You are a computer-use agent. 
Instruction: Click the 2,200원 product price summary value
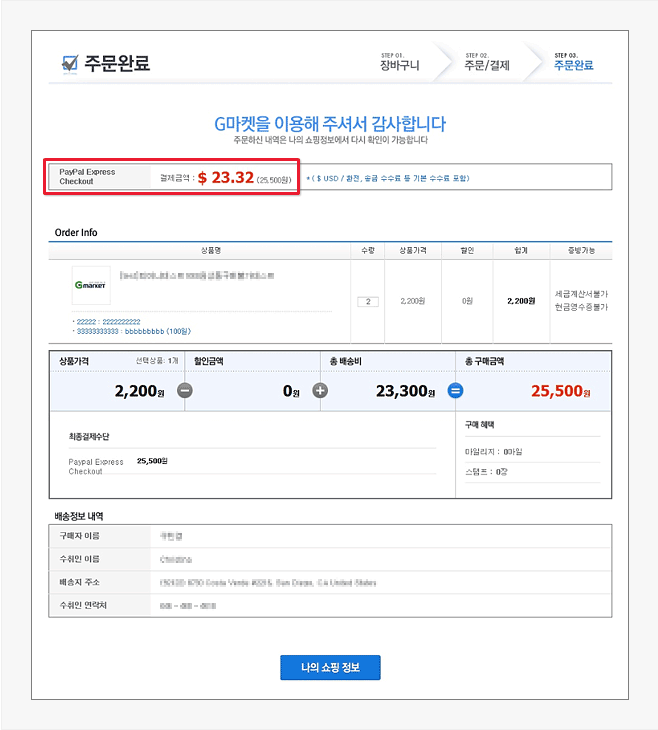[139, 391]
